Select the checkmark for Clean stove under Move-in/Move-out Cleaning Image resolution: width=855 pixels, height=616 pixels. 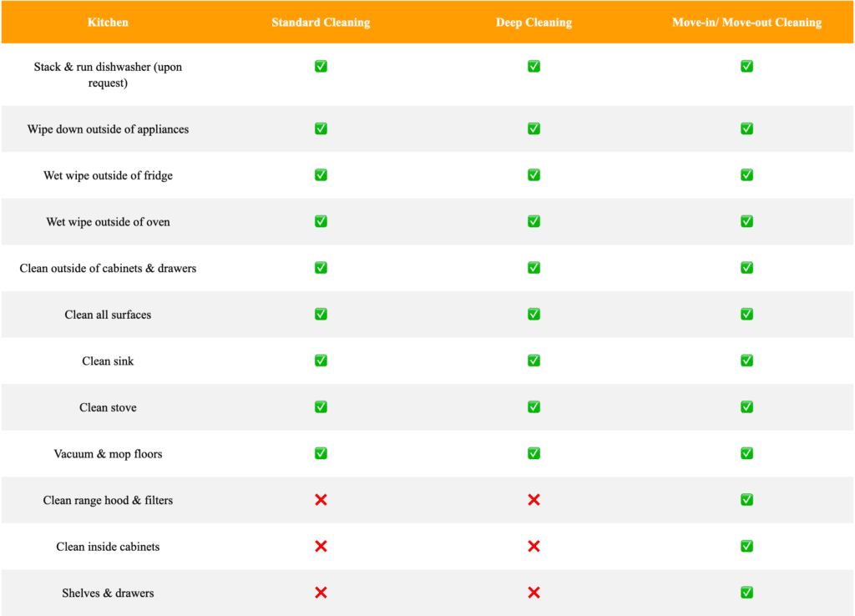(x=746, y=406)
